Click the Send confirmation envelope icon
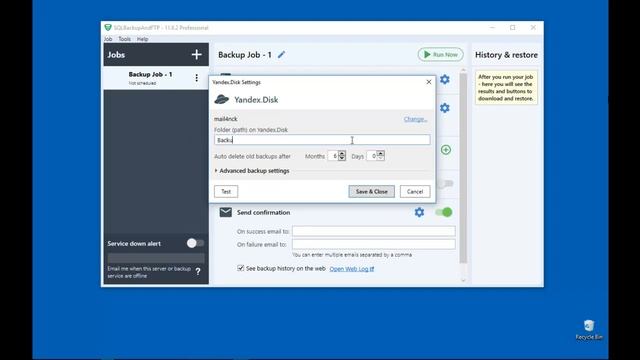This screenshot has width=640, height=360. [226, 212]
